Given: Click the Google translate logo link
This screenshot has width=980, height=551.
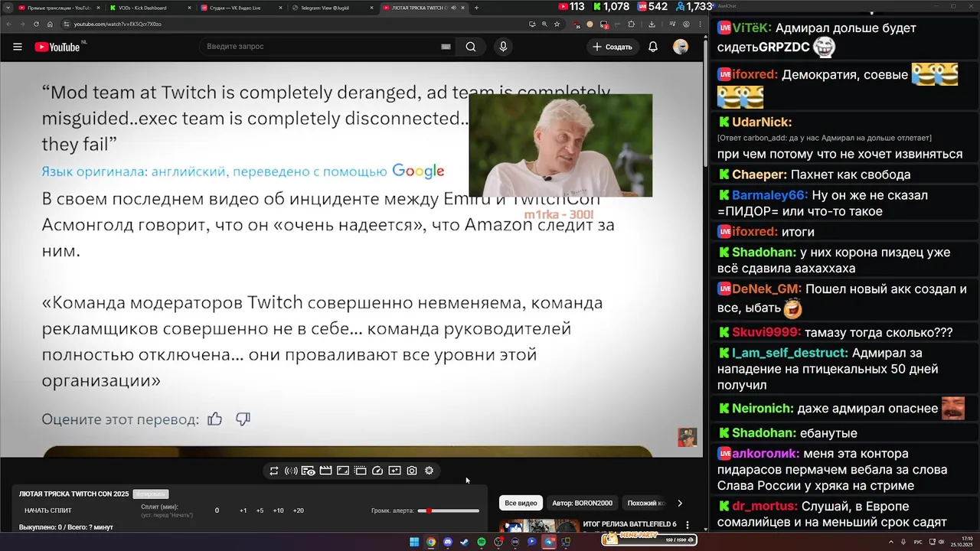Looking at the screenshot, I should (x=418, y=171).
